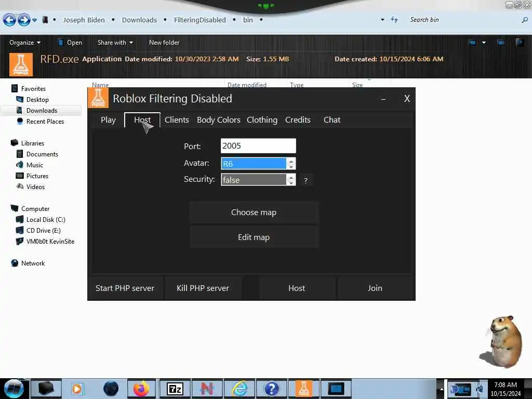Screen dimensions: 532x399
Task: Click the RFD flask icon in dialog title
Action: point(98,98)
